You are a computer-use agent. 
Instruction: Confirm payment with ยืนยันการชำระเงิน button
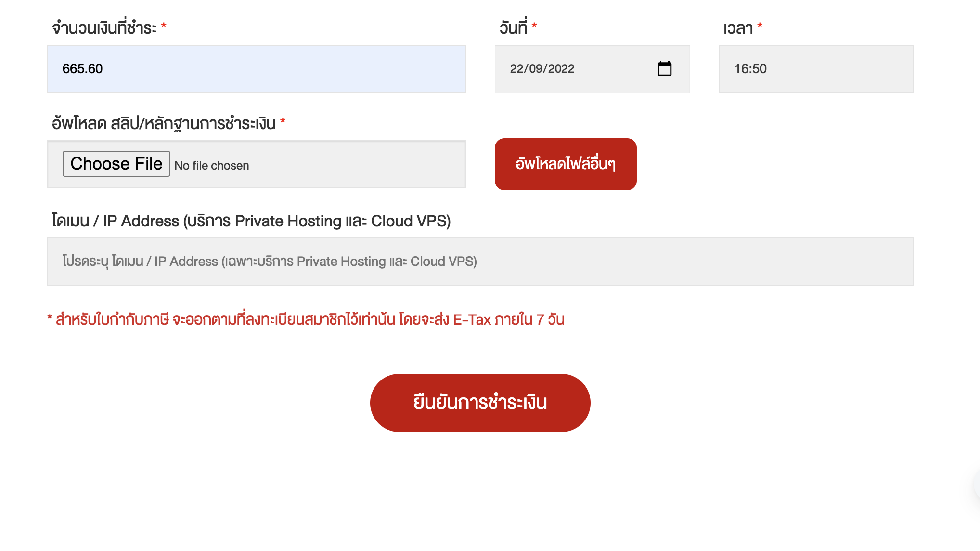[480, 403]
